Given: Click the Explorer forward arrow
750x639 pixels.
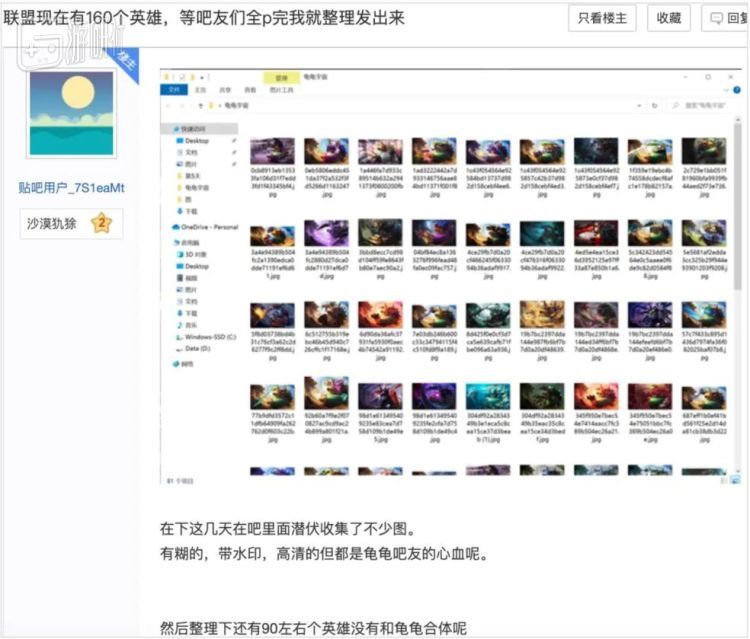Looking at the screenshot, I should tap(182, 105).
